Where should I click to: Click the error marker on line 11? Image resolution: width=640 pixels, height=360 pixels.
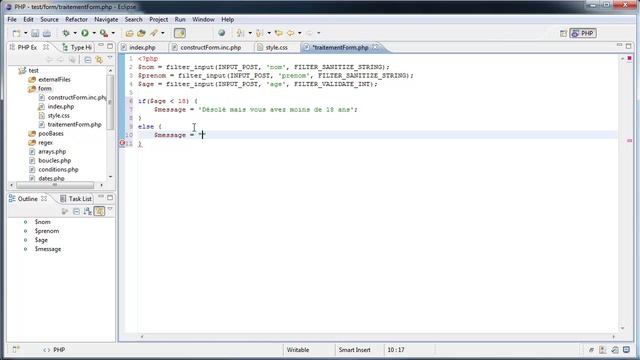(122, 143)
